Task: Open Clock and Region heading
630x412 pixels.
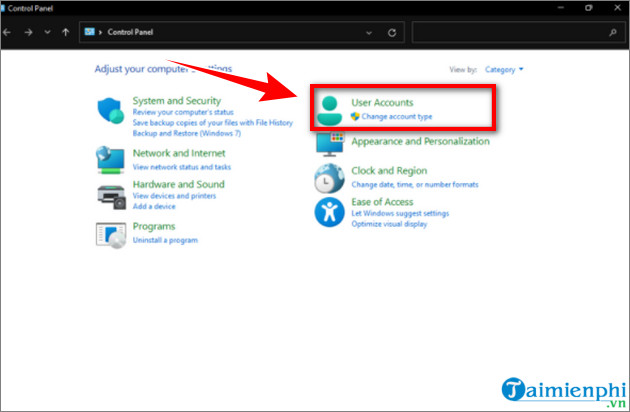Action: 389,170
